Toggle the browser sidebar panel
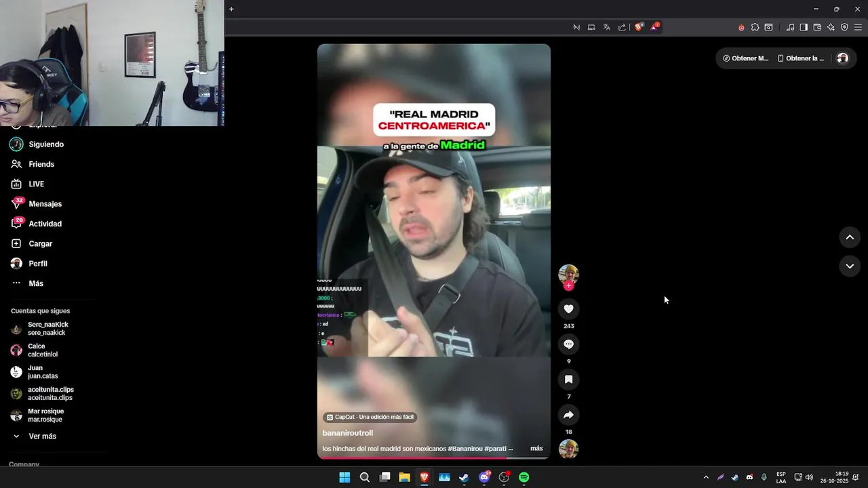This screenshot has width=868, height=488. click(804, 27)
